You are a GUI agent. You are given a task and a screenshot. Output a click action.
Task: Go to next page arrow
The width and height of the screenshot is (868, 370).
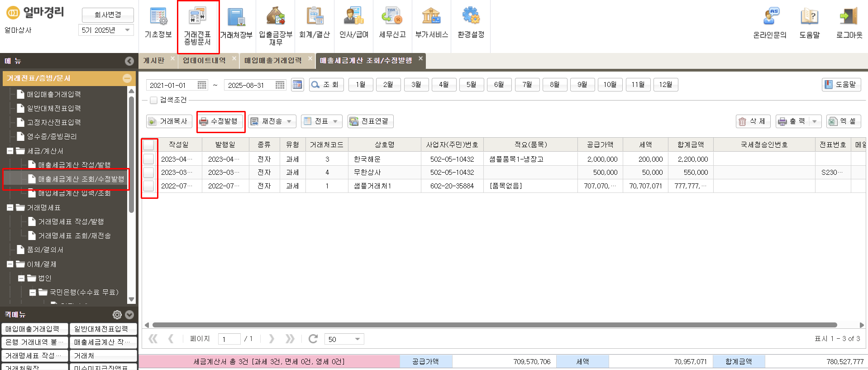point(272,339)
